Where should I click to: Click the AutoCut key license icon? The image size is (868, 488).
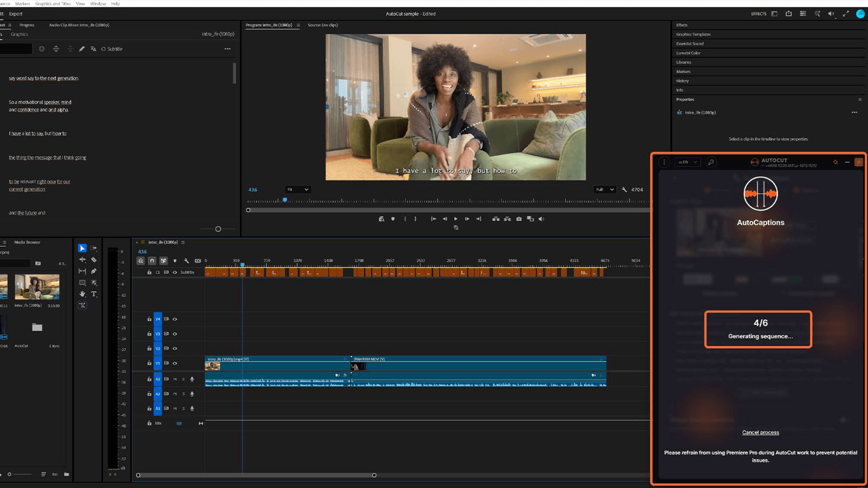click(x=711, y=162)
